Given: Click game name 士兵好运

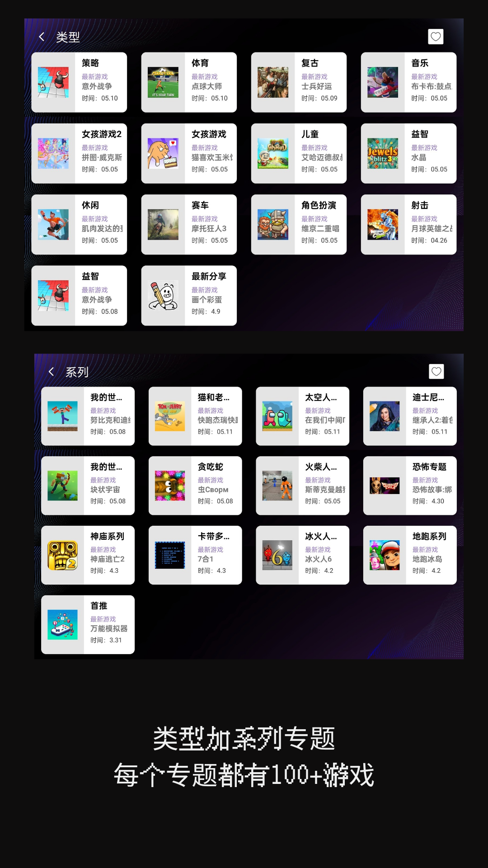Looking at the screenshot, I should (x=317, y=86).
